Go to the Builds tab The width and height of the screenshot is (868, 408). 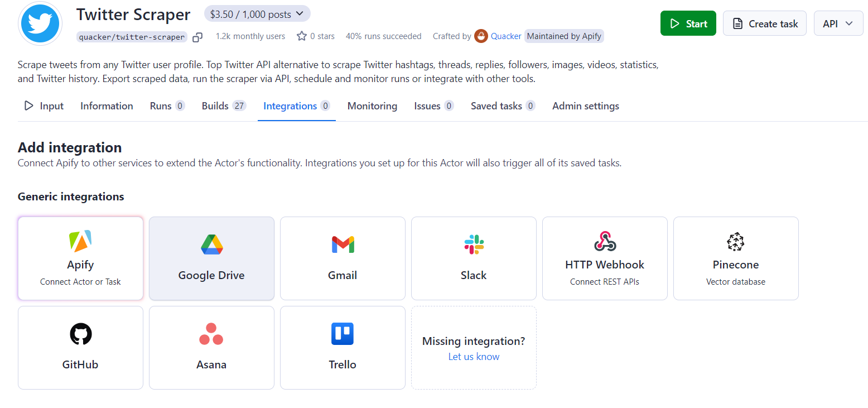pyautogui.click(x=224, y=106)
